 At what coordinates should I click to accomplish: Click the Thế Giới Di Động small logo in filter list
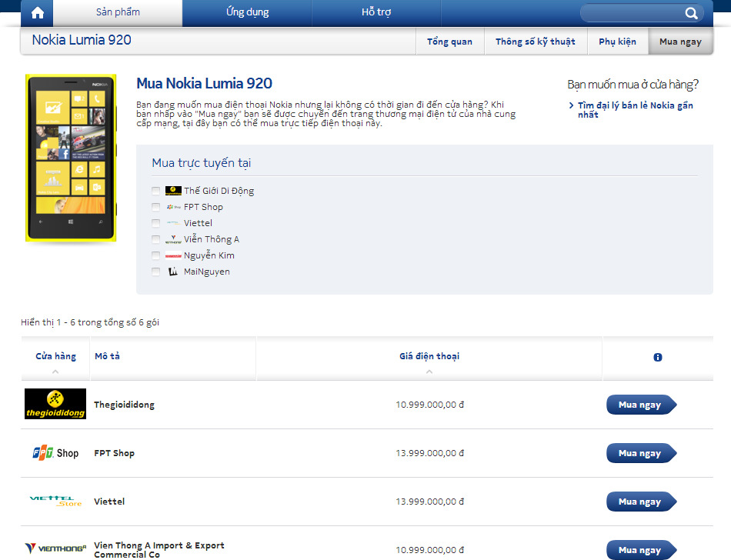tap(173, 191)
